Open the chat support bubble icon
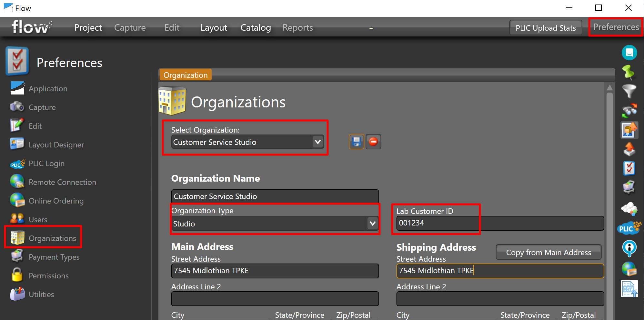Screen dimensions: 644x320 coord(629,52)
